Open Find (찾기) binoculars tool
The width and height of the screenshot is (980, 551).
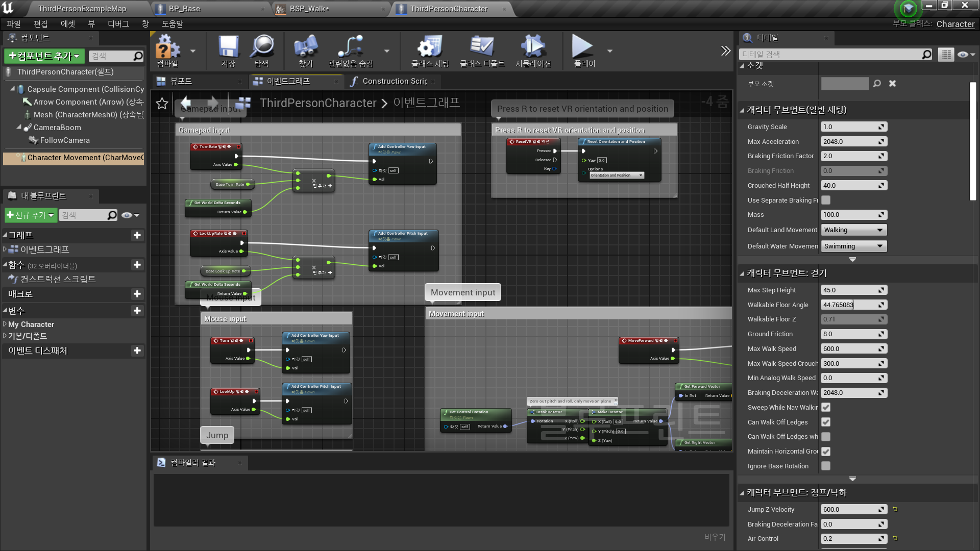click(305, 47)
